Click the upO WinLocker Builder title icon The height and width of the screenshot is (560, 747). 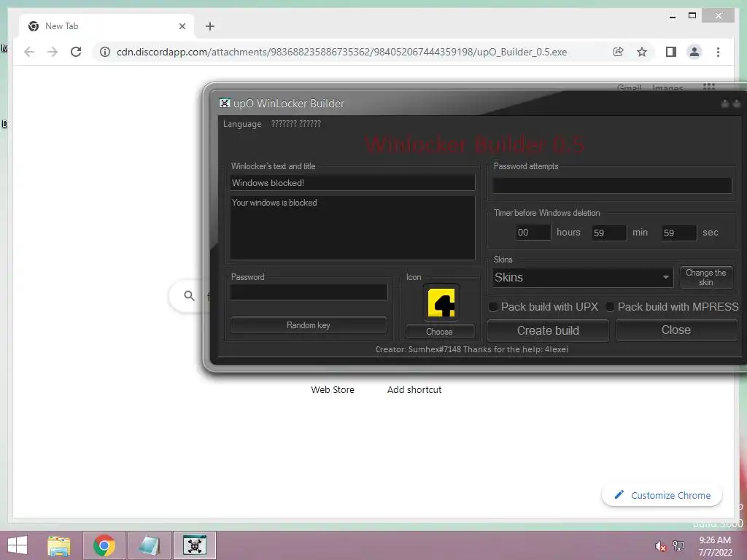pos(225,103)
